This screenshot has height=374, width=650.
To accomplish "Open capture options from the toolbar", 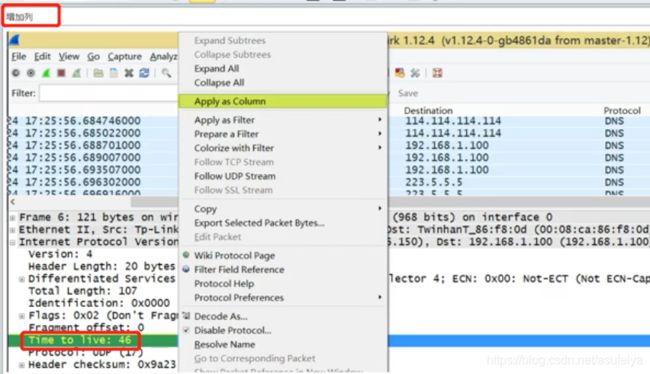I will (31, 73).
